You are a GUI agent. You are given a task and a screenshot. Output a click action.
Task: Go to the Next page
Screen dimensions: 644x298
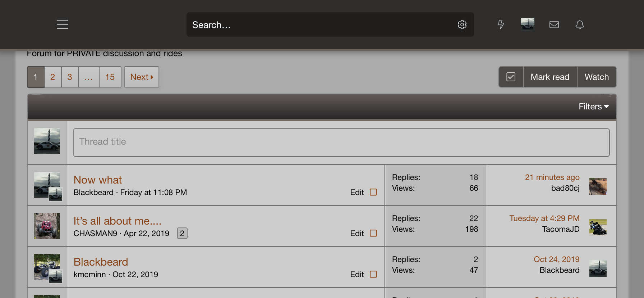(142, 77)
